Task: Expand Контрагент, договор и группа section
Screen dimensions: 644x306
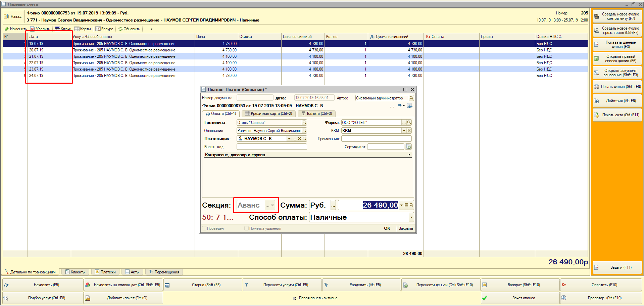Action: tap(308, 155)
